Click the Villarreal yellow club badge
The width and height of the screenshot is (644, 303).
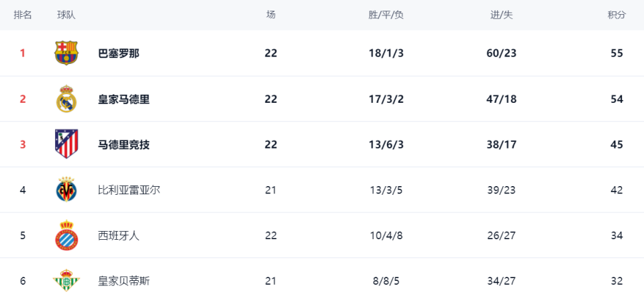[x=66, y=190]
